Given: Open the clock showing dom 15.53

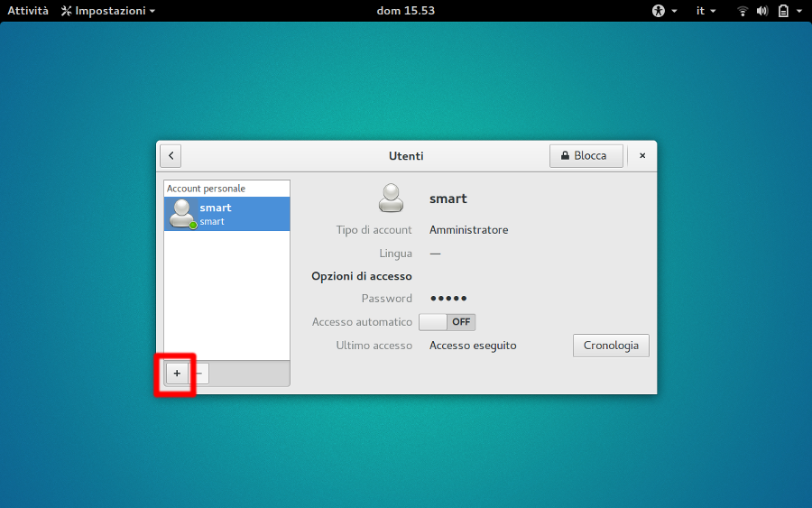Looking at the screenshot, I should pos(405,11).
